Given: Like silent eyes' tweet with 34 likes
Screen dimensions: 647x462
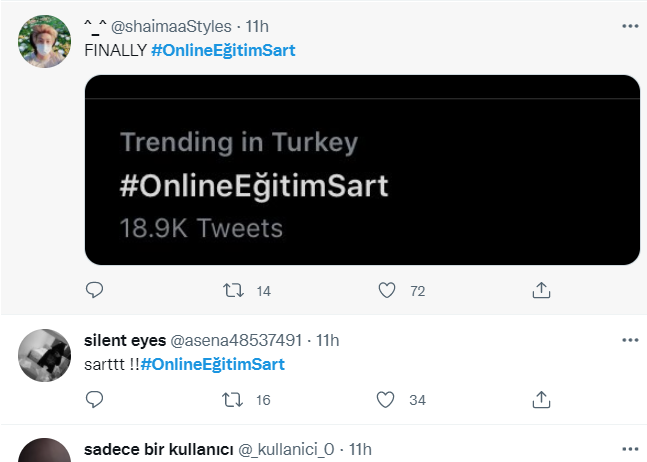Looking at the screenshot, I should tap(385, 400).
